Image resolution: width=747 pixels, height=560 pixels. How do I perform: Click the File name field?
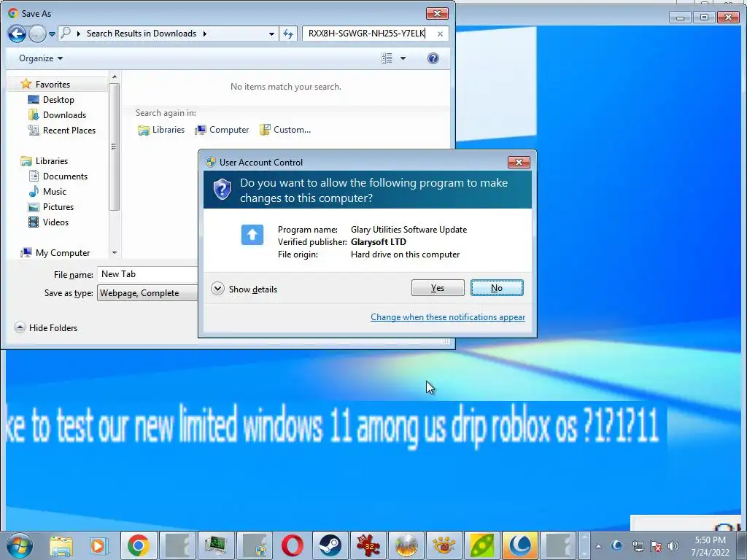[147, 274]
